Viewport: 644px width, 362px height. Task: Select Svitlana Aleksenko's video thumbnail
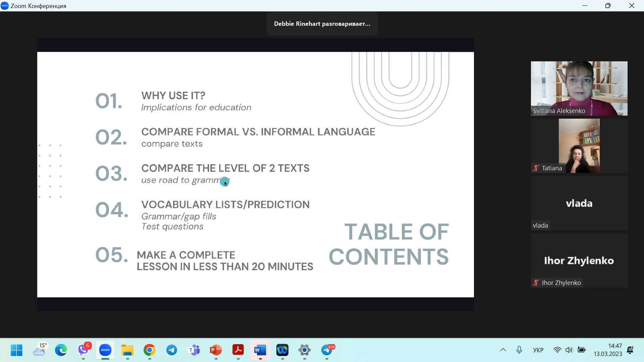pyautogui.click(x=579, y=88)
